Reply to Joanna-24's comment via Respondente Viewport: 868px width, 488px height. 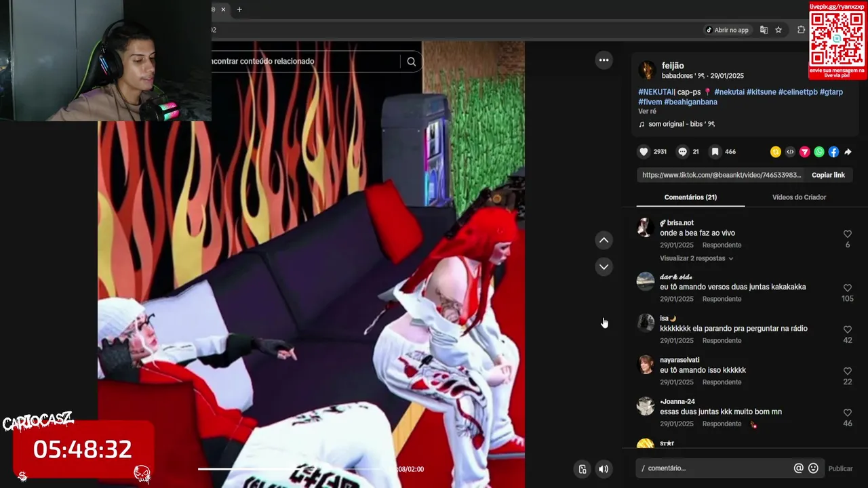tap(722, 424)
